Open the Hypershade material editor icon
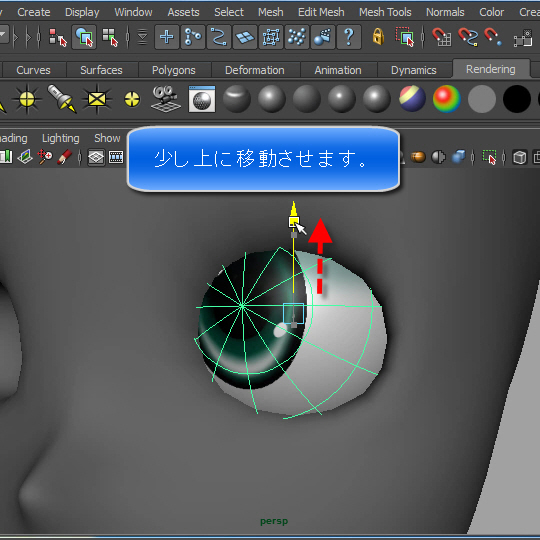This screenshot has width=540, height=540. pyautogui.click(x=202, y=99)
